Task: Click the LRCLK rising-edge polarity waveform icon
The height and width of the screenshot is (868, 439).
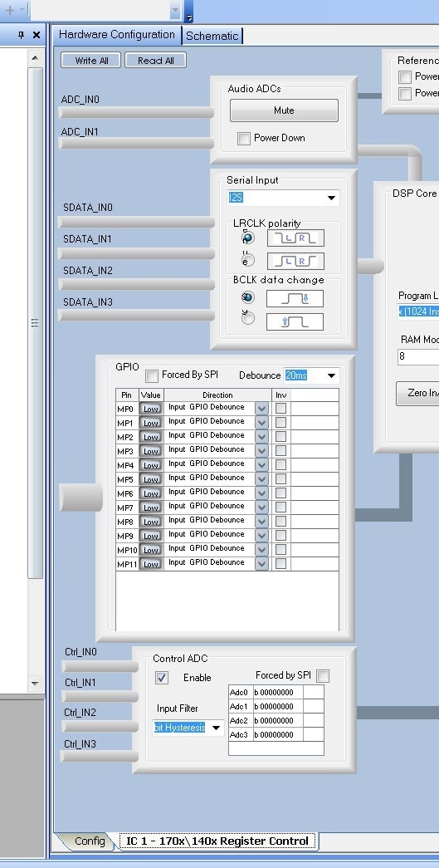Action: click(x=295, y=261)
